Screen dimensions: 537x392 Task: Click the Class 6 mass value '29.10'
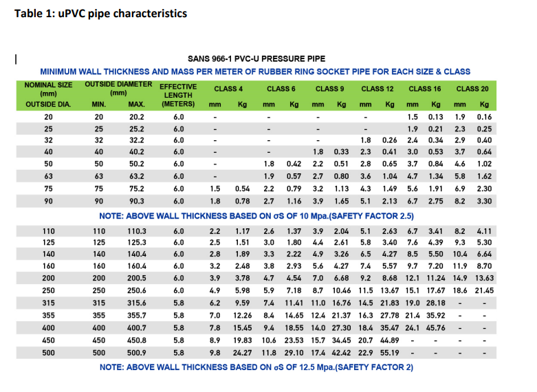click(x=294, y=353)
